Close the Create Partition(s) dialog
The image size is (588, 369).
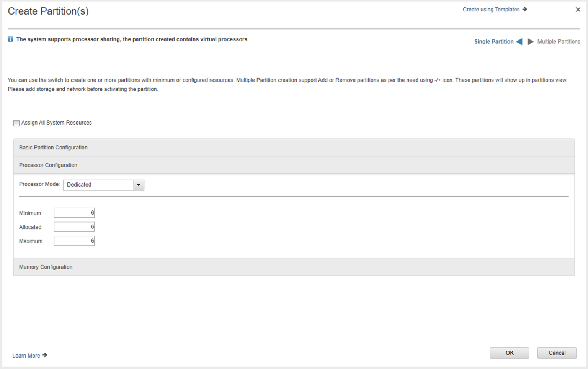tap(578, 9)
